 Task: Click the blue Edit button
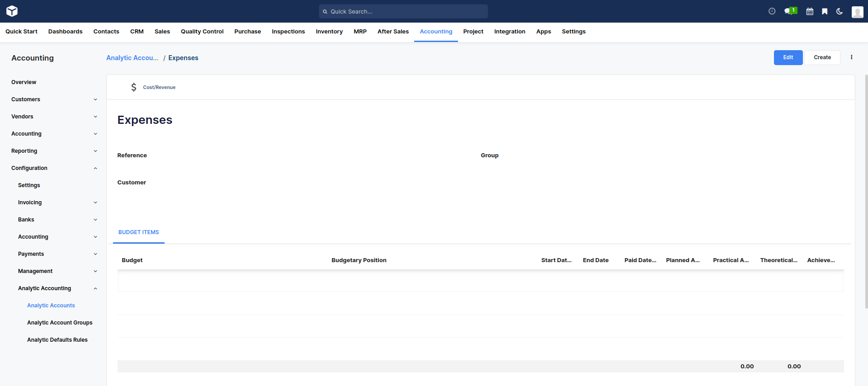coord(788,57)
